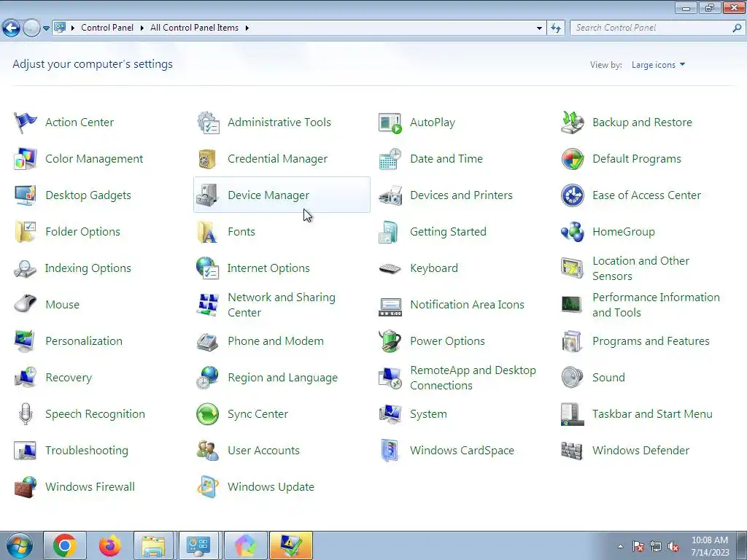Open the Folder Options icon
747x560 pixels.
point(25,231)
